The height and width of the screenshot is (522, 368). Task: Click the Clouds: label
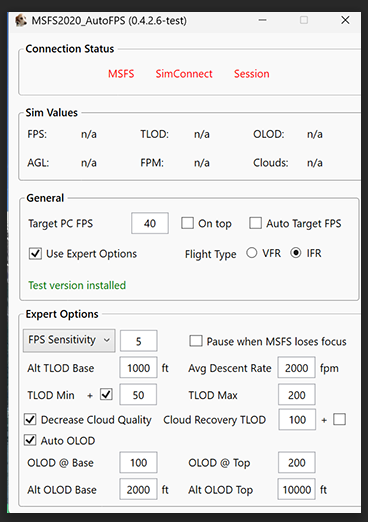point(271,163)
